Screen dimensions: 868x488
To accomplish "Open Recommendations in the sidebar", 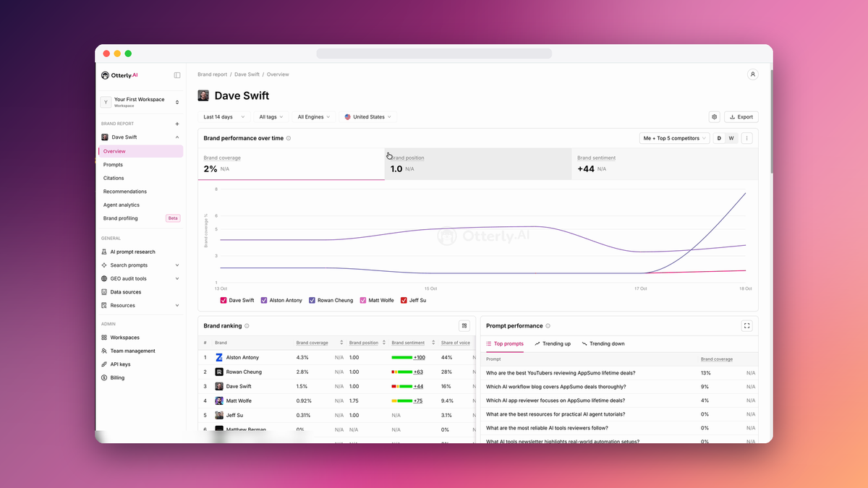I will pyautogui.click(x=124, y=192).
